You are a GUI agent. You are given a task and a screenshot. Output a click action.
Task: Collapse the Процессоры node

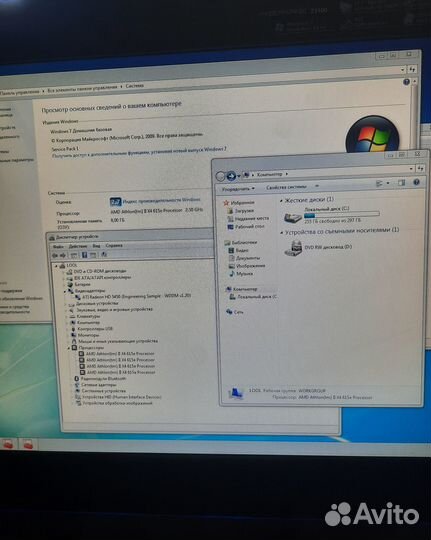69,348
